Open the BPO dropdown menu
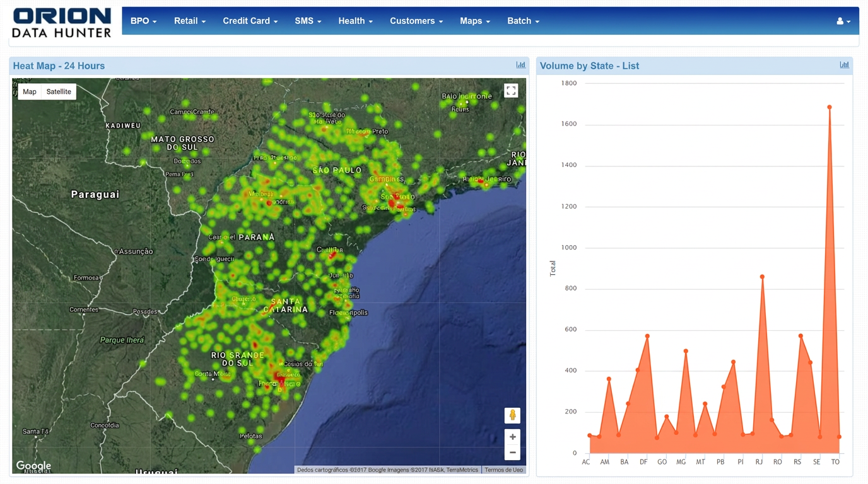This screenshot has height=484, width=868. 143,21
